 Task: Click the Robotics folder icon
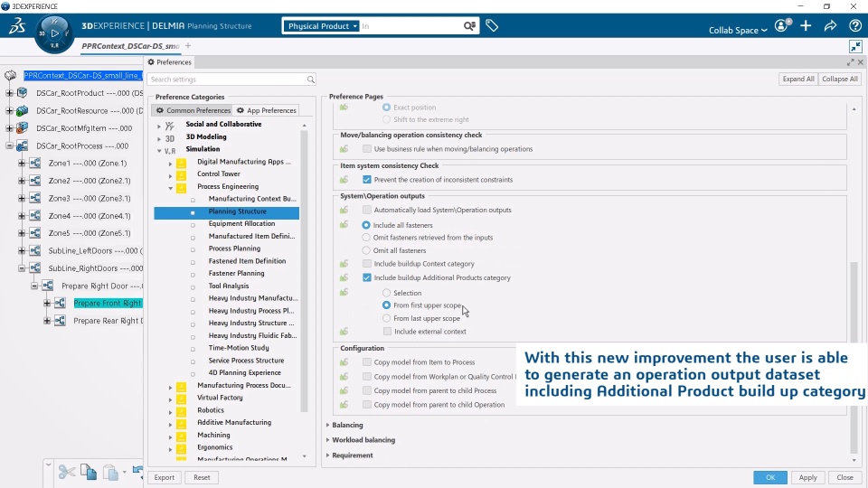click(x=181, y=411)
